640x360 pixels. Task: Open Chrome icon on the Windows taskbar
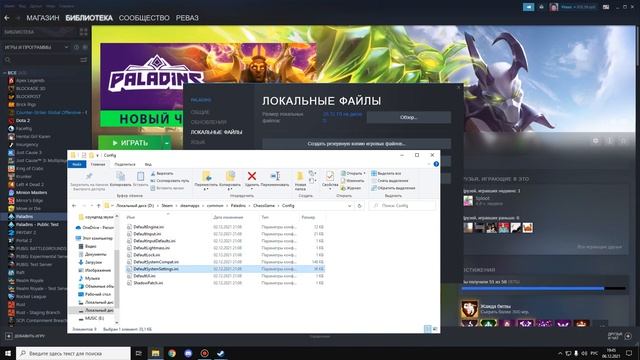[x=172, y=353]
